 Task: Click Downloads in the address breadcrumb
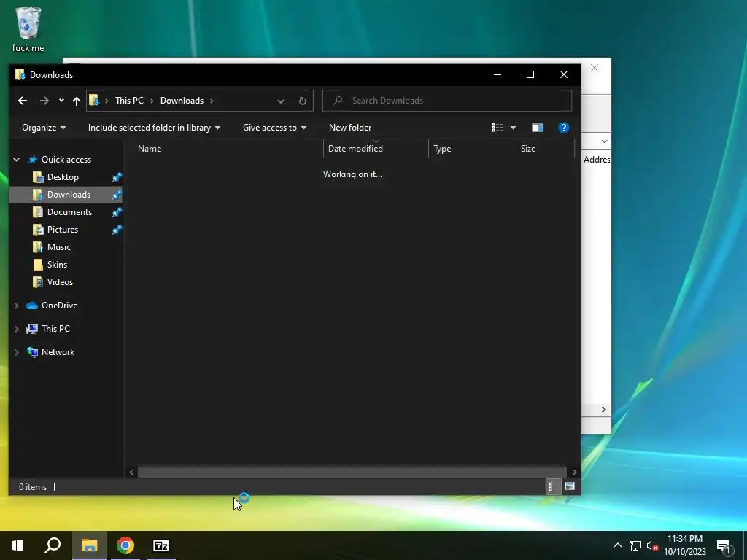pyautogui.click(x=182, y=101)
